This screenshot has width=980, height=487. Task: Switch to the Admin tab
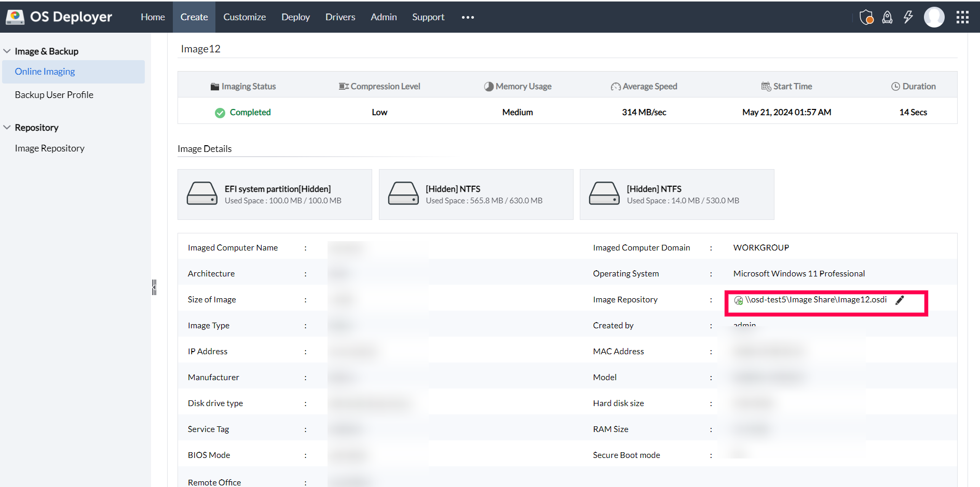383,17
